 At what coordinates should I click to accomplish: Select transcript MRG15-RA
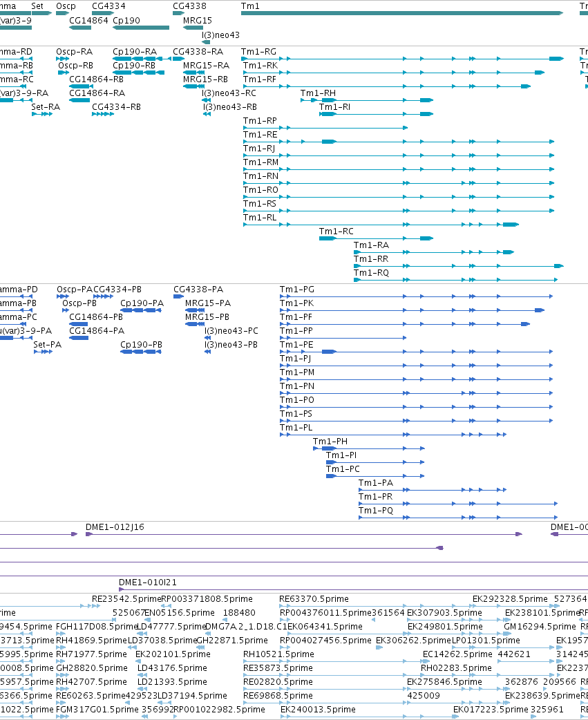point(206,66)
